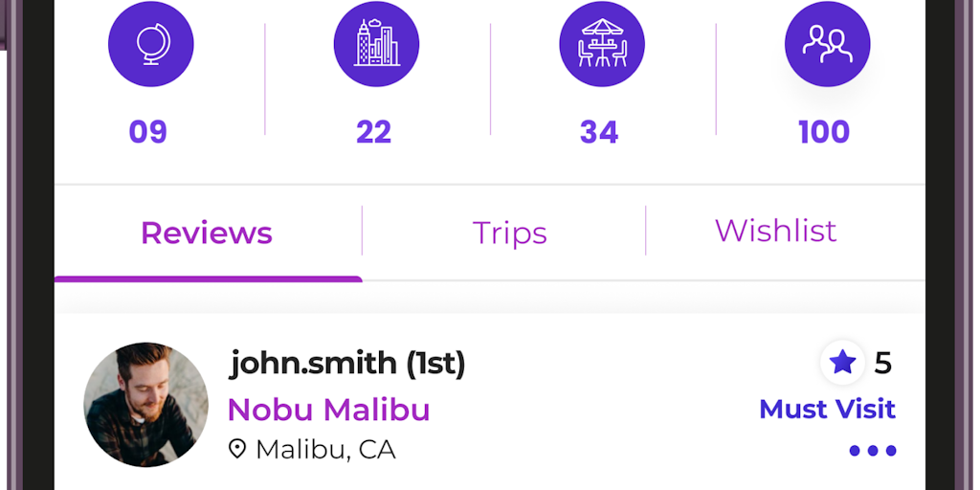Click the city skyline icon

(377, 44)
